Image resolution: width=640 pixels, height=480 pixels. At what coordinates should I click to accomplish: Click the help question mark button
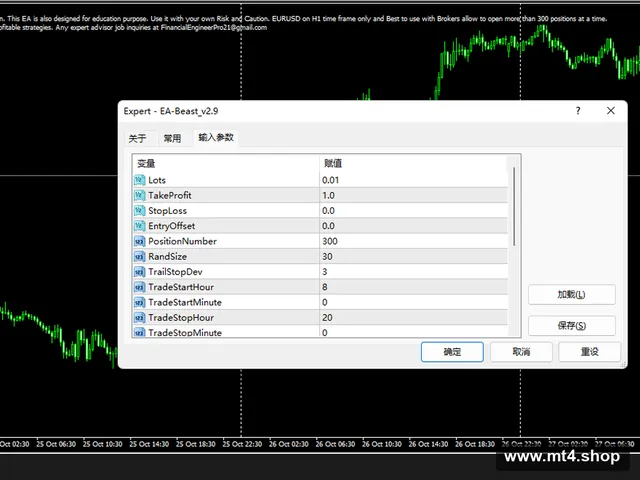pyautogui.click(x=578, y=111)
